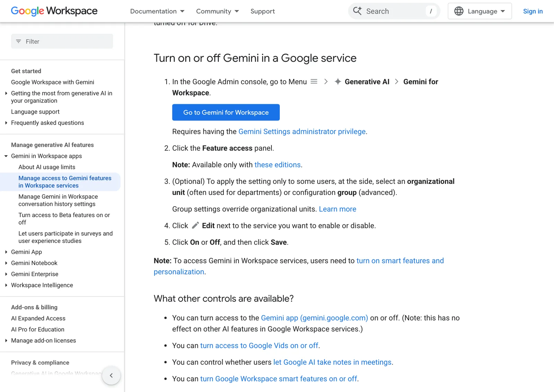The width and height of the screenshot is (554, 392).
Task: Open the Gemini app (gemini.google.com) link
Action: (x=314, y=318)
